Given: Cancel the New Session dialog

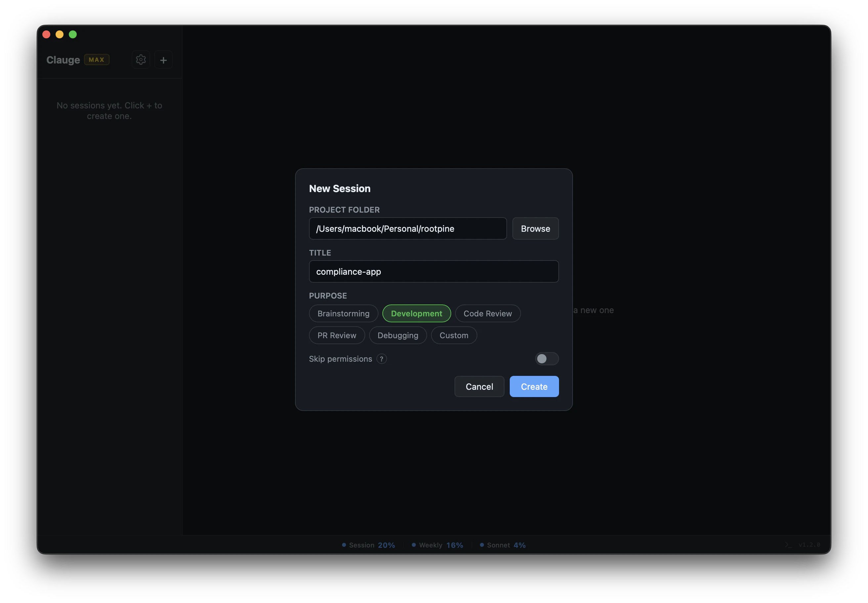Looking at the screenshot, I should (479, 386).
